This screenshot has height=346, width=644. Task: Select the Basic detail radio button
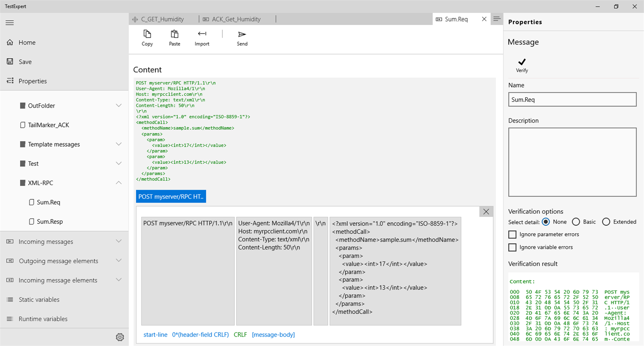click(576, 222)
